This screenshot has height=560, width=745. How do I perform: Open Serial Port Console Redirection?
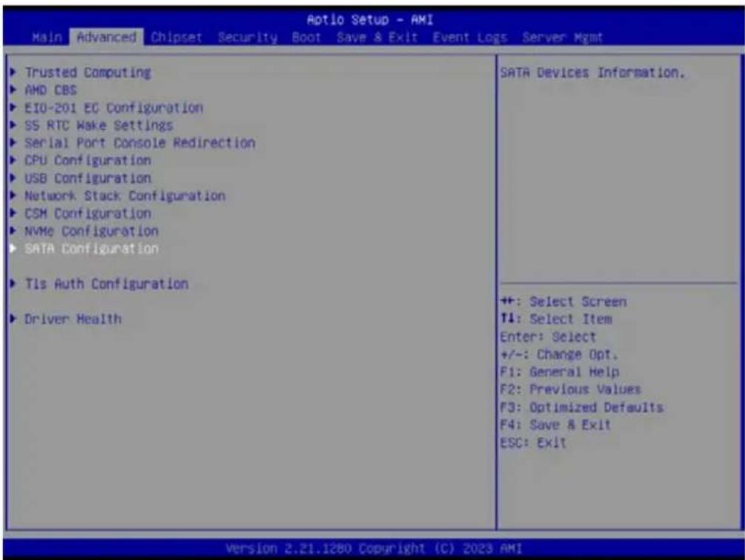tap(140, 143)
